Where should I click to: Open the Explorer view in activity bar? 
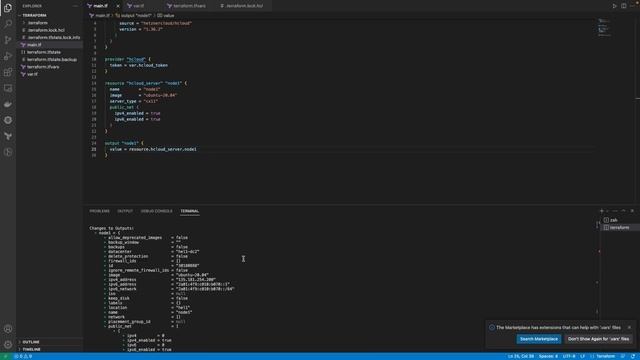(8, 8)
